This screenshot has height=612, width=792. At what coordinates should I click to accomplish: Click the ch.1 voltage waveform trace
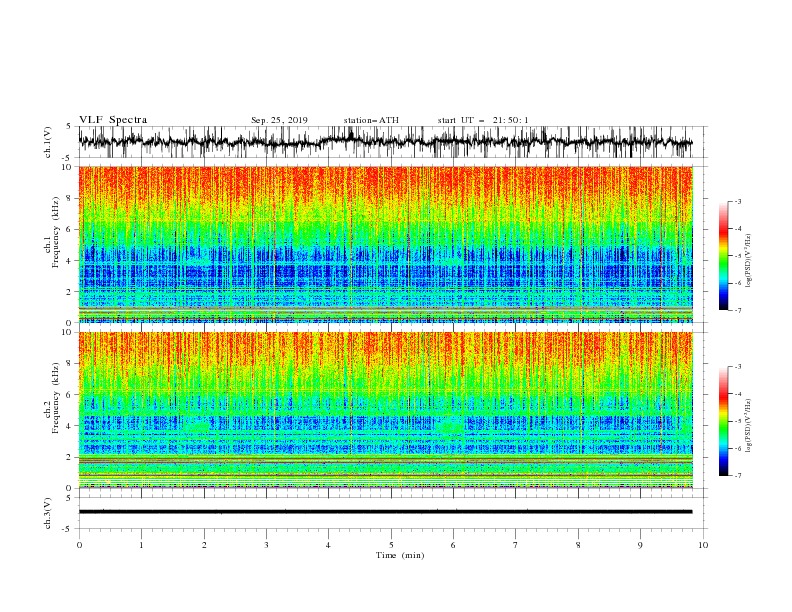(385, 142)
